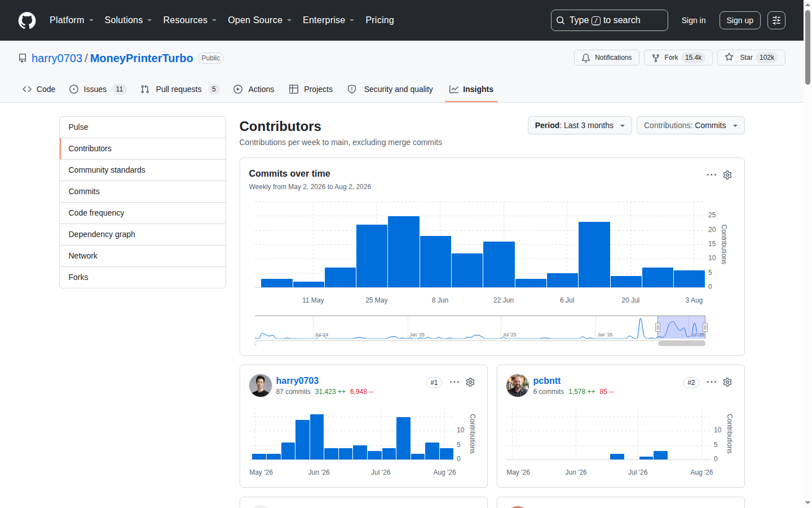Click the settings gear on harry0703 card
The width and height of the screenshot is (812, 508).
470,382
